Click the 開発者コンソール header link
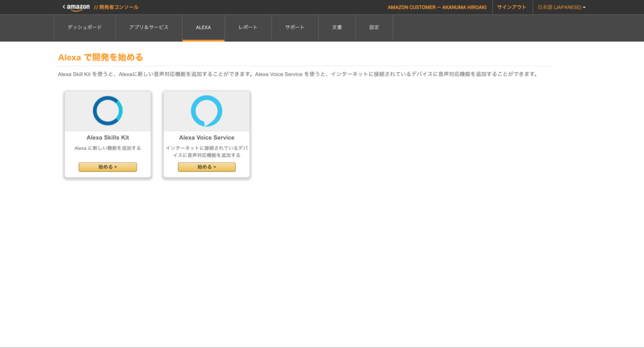 [x=116, y=8]
